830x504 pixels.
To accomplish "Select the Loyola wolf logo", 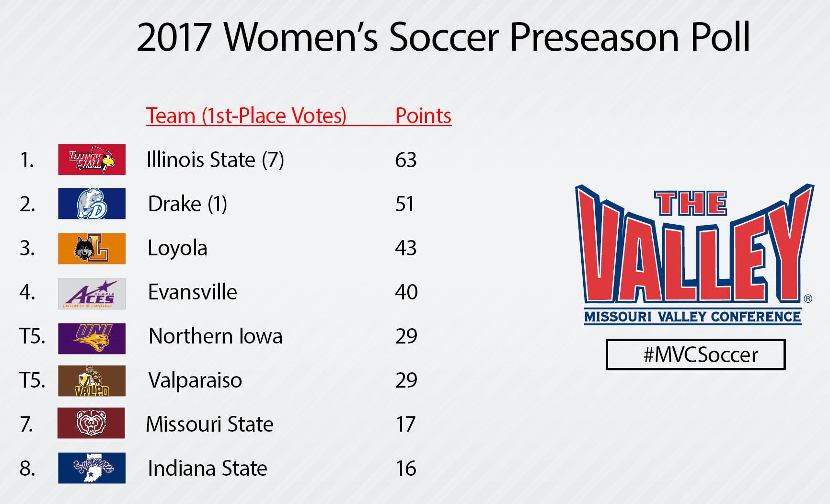I will coord(92,248).
